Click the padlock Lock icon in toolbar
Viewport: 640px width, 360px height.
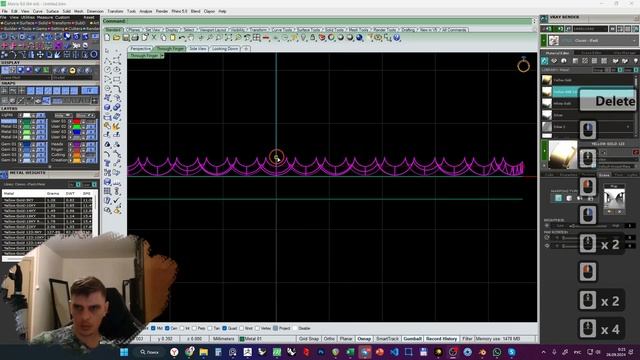(313, 38)
